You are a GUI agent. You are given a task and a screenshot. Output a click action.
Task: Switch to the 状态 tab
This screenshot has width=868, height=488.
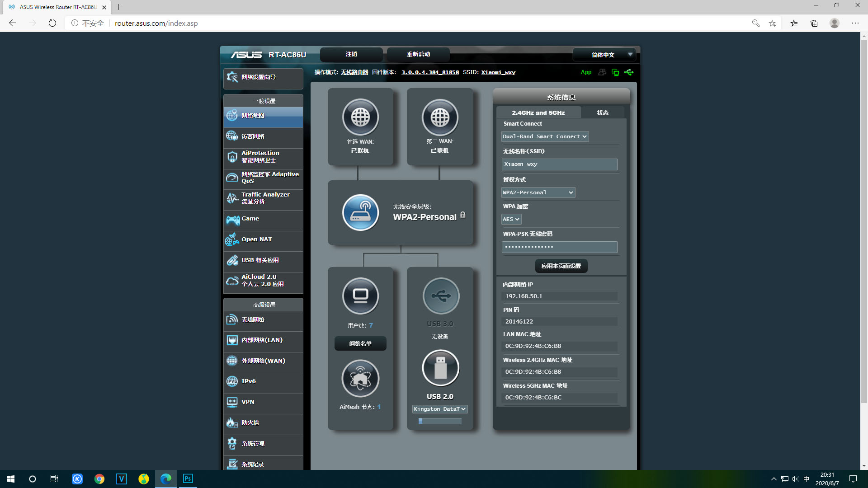pyautogui.click(x=603, y=113)
